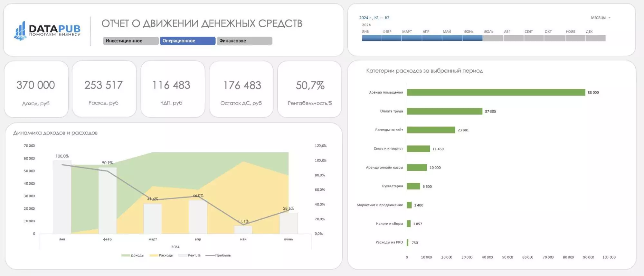Click the Прибыль legend entry
The height and width of the screenshot is (276, 644).
pos(218,255)
